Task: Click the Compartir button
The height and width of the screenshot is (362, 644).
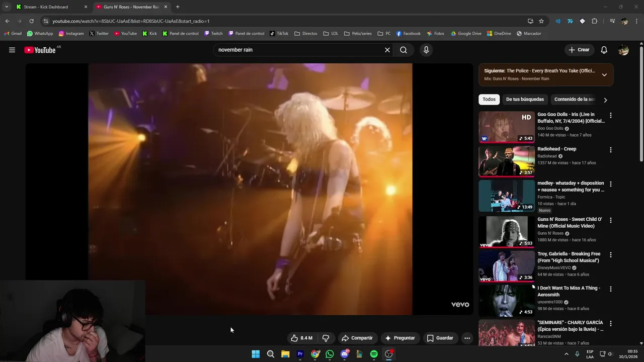Action: coord(357,338)
